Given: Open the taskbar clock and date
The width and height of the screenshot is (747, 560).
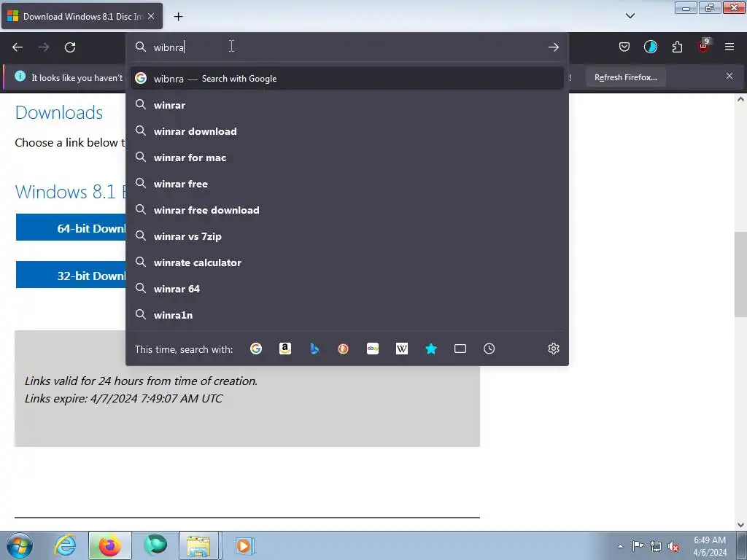Looking at the screenshot, I should click(x=710, y=546).
